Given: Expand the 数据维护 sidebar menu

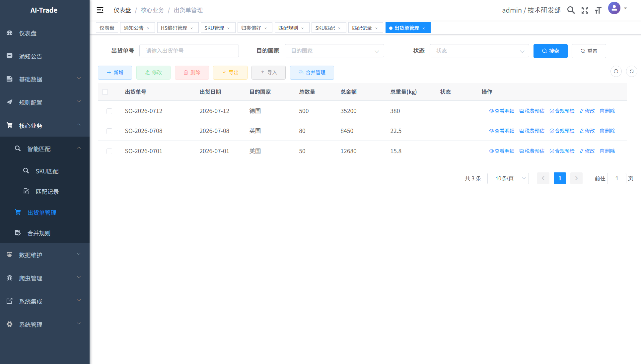Looking at the screenshot, I should point(45,255).
